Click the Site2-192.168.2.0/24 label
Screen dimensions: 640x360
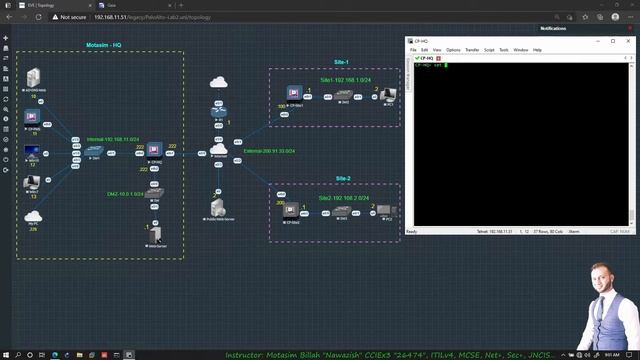[344, 198]
